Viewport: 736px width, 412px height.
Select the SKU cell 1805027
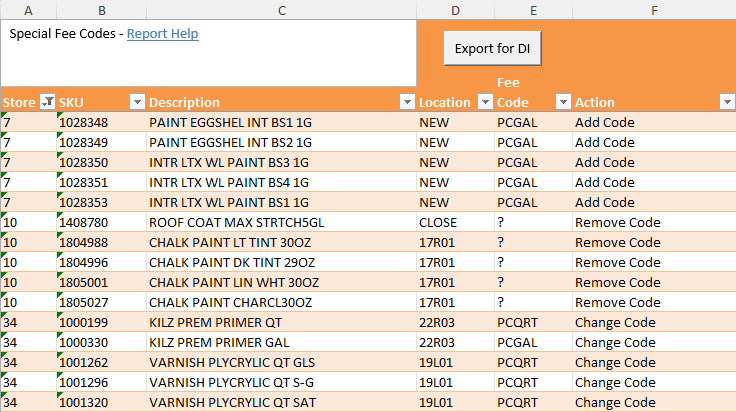101,303
